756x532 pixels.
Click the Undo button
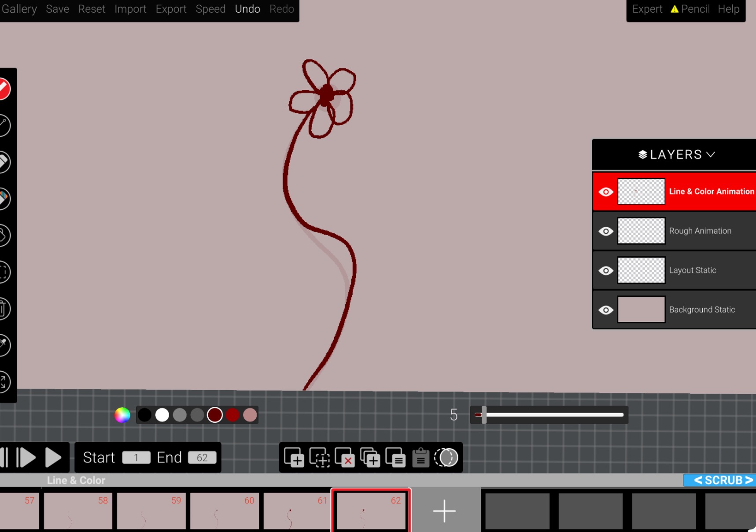247,9
